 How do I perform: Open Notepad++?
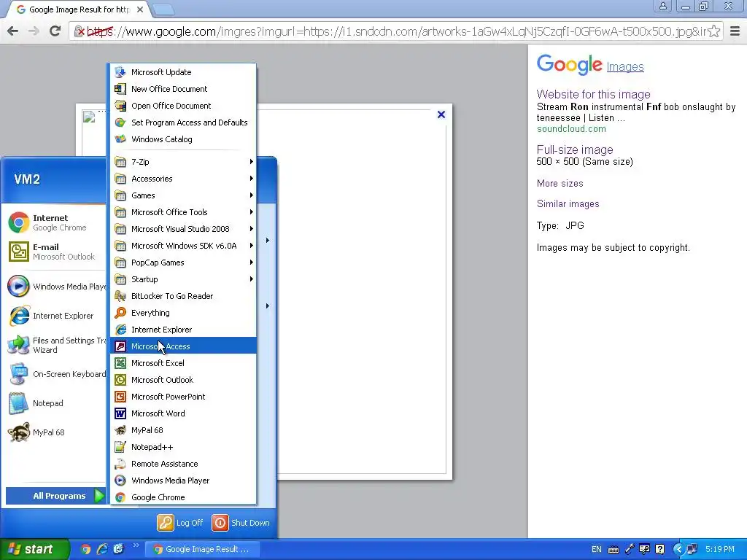(183, 447)
